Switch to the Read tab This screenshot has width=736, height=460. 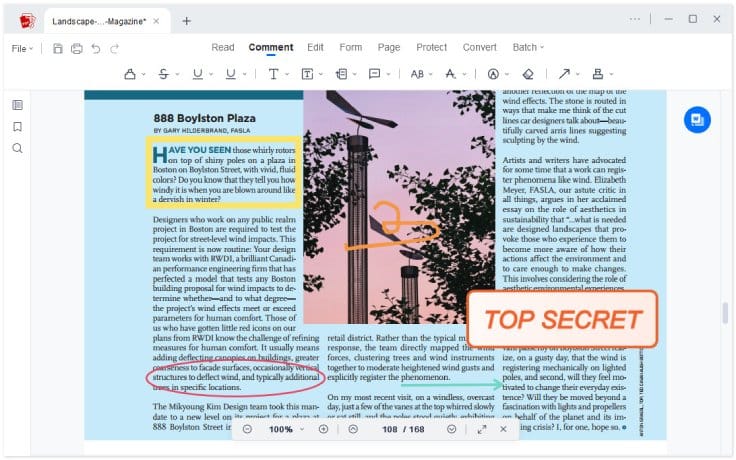click(x=222, y=47)
